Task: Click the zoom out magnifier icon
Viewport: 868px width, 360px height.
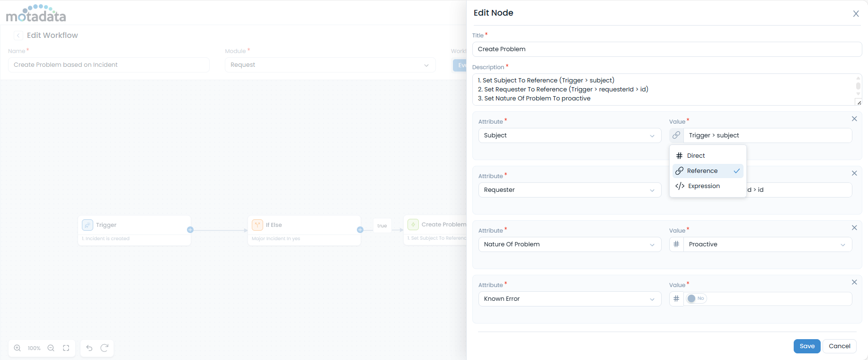Action: click(x=51, y=348)
